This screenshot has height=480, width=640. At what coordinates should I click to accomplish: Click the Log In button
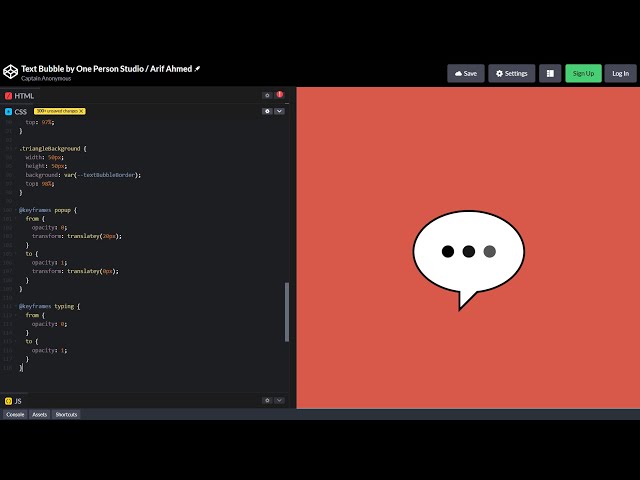pyautogui.click(x=620, y=73)
